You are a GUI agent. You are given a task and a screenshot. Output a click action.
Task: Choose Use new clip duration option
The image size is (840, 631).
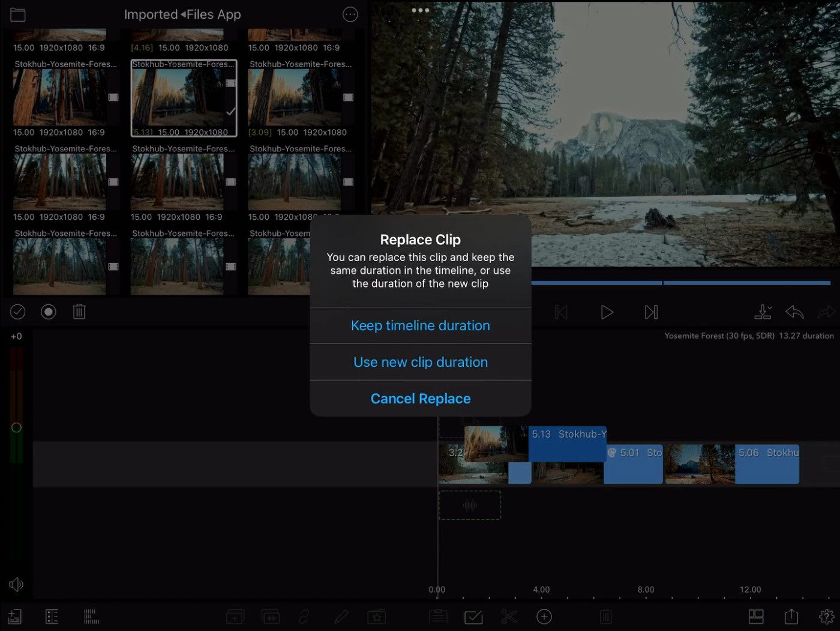420,362
